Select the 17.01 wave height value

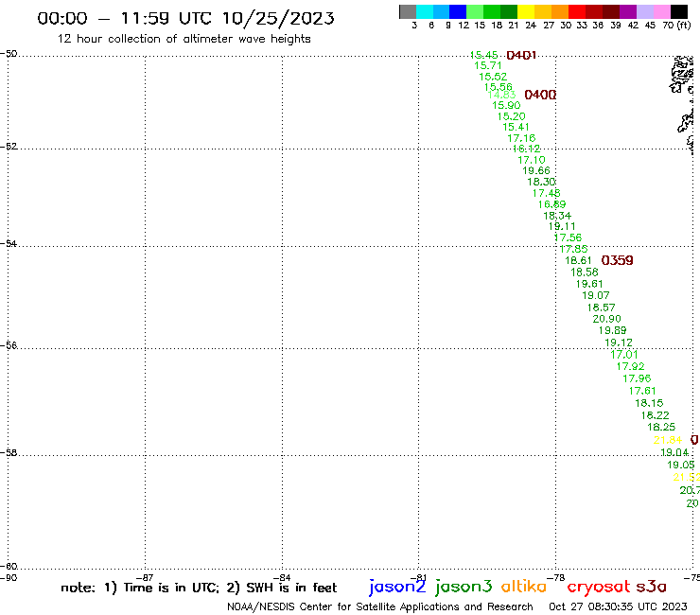624,355
